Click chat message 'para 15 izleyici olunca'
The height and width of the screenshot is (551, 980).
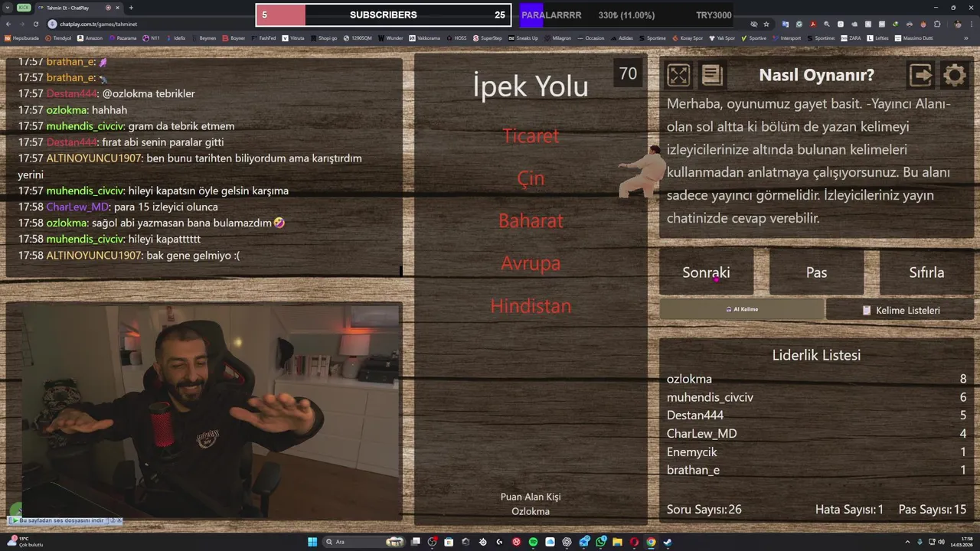point(165,207)
